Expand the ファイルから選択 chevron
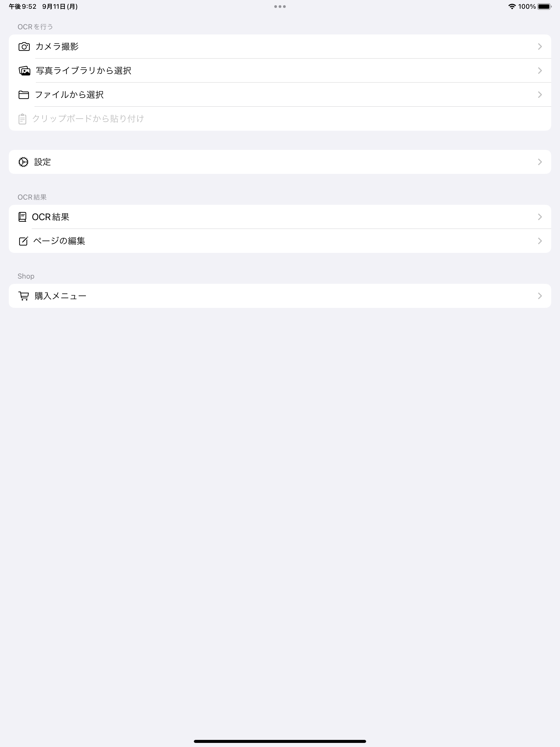 click(x=539, y=95)
